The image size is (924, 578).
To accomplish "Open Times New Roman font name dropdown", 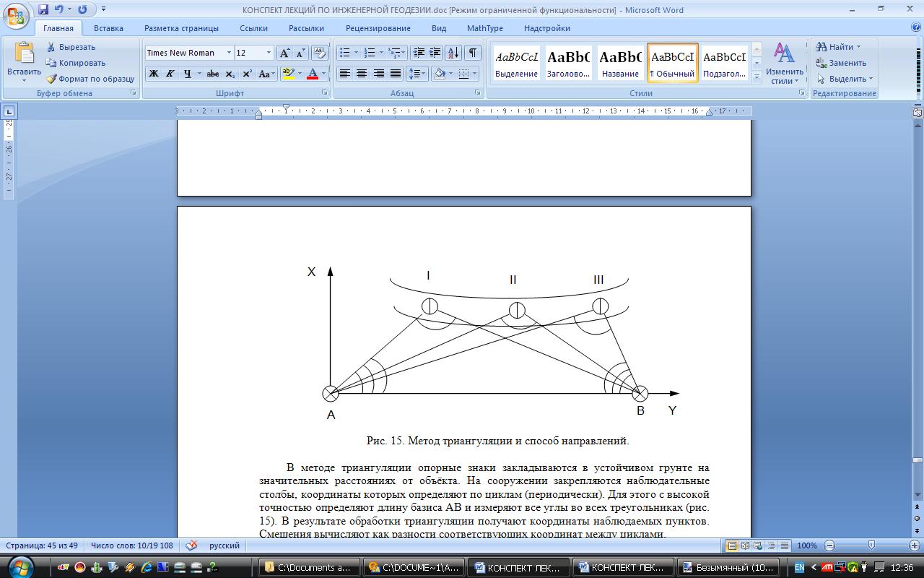I will coord(229,53).
